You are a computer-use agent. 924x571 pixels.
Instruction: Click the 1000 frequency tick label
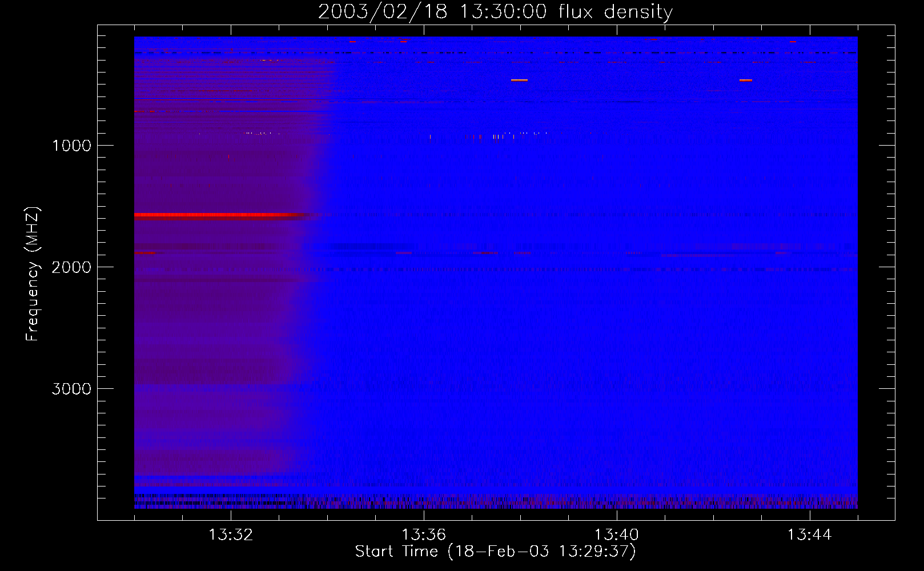71,146
